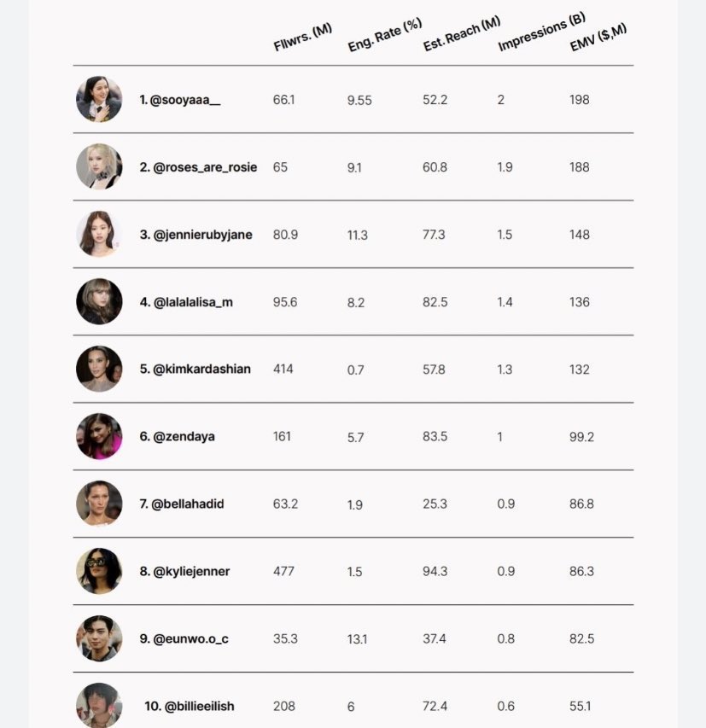706x728 pixels.
Task: Click the Eng. Rate (%) column header
Action: point(384,35)
